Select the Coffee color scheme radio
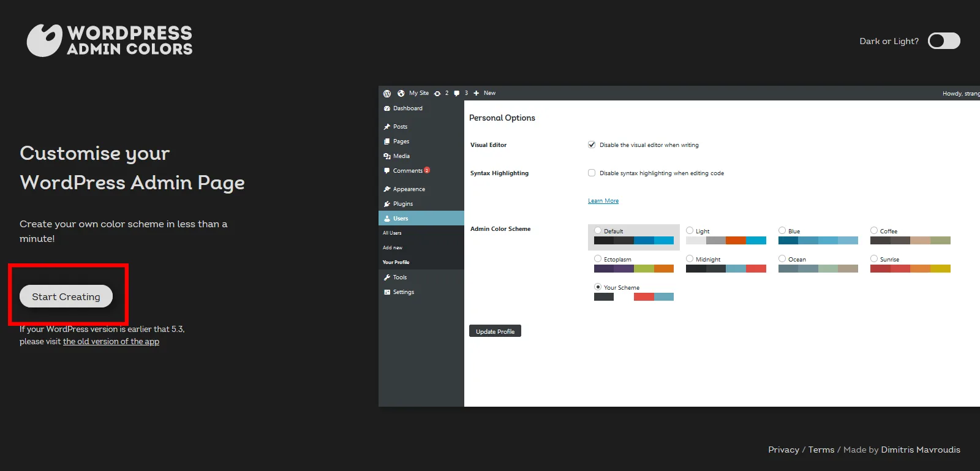This screenshot has height=471, width=980. [x=874, y=231]
